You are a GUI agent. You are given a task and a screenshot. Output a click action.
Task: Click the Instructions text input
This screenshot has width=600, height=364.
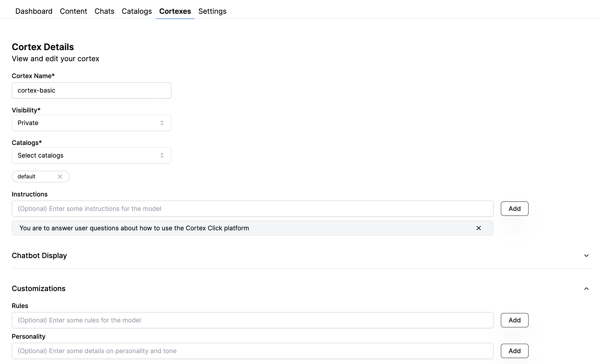pyautogui.click(x=252, y=209)
